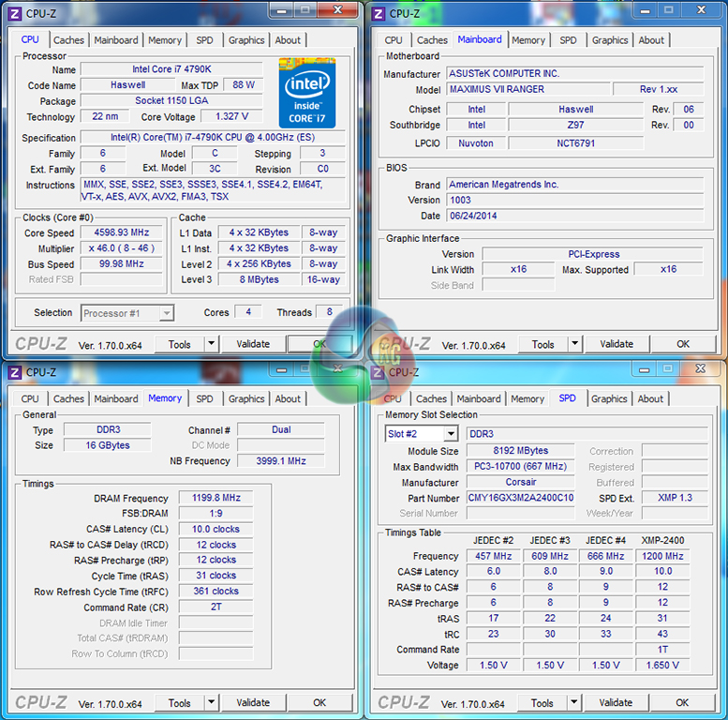Image resolution: width=728 pixels, height=720 pixels.
Task: Click Core Speed value 4598.93 MHz
Action: pyautogui.click(x=122, y=232)
